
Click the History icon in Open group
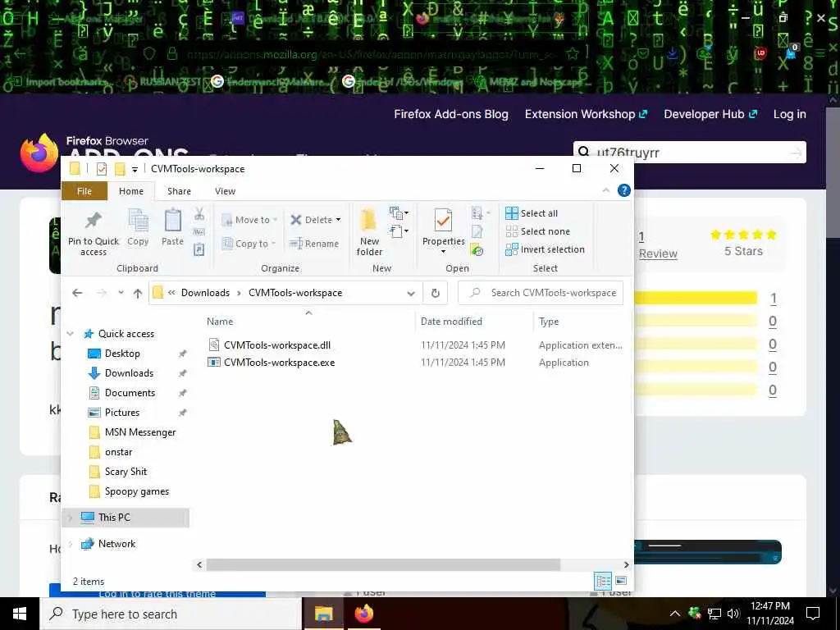[x=477, y=249]
